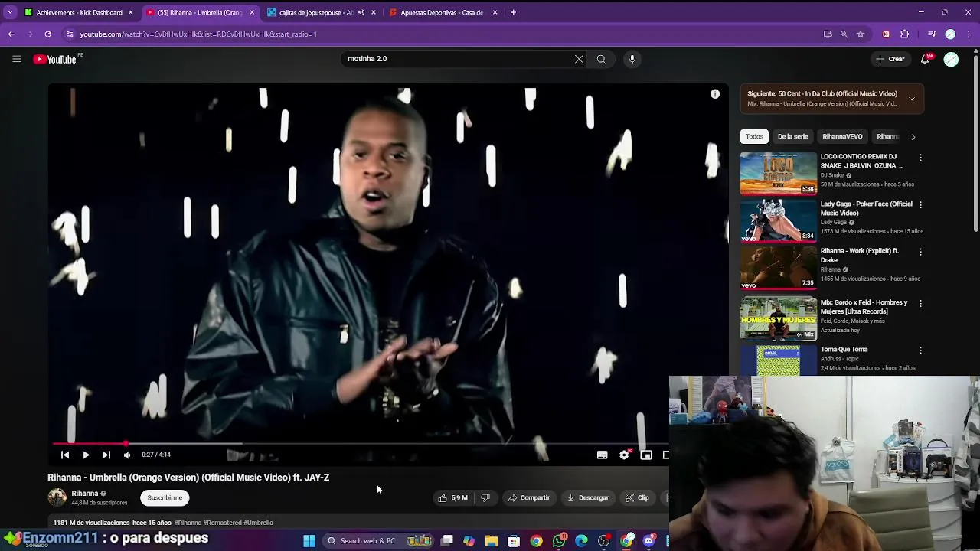Open Rihanna Work (Explicit) video title
This screenshot has width=980, height=551.
(x=860, y=256)
